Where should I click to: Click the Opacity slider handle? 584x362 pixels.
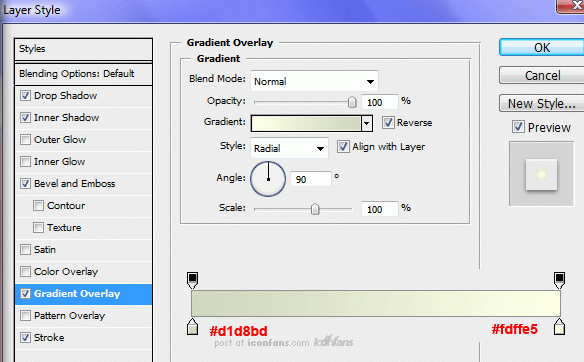coord(352,102)
